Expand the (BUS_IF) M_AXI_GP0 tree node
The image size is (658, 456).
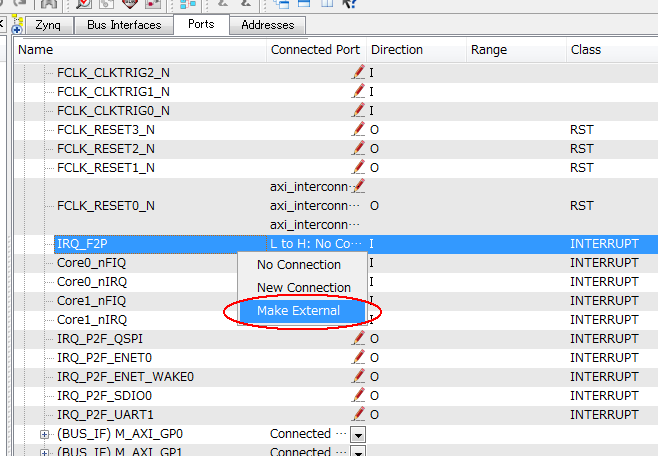(44, 434)
